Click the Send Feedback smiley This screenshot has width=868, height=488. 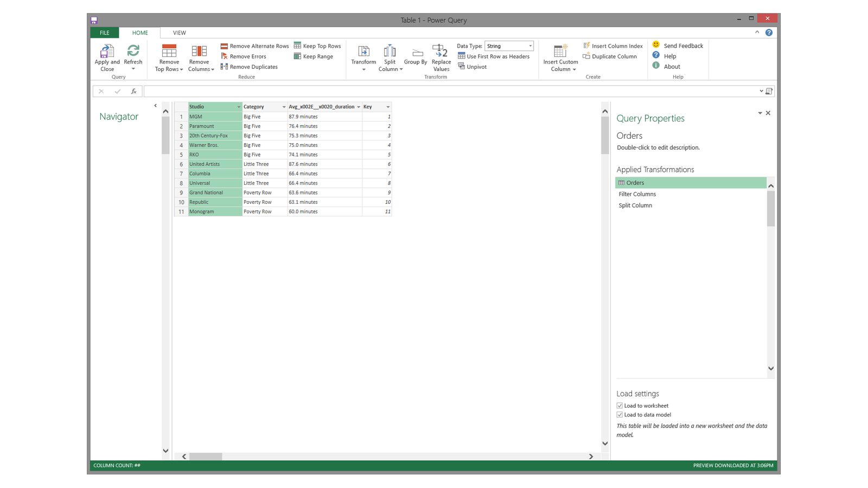coord(656,44)
